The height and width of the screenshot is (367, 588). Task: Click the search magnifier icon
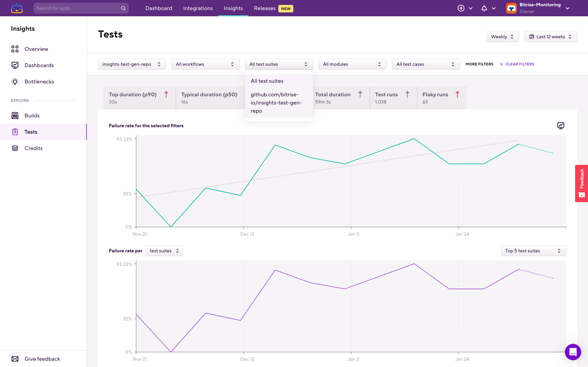click(123, 8)
